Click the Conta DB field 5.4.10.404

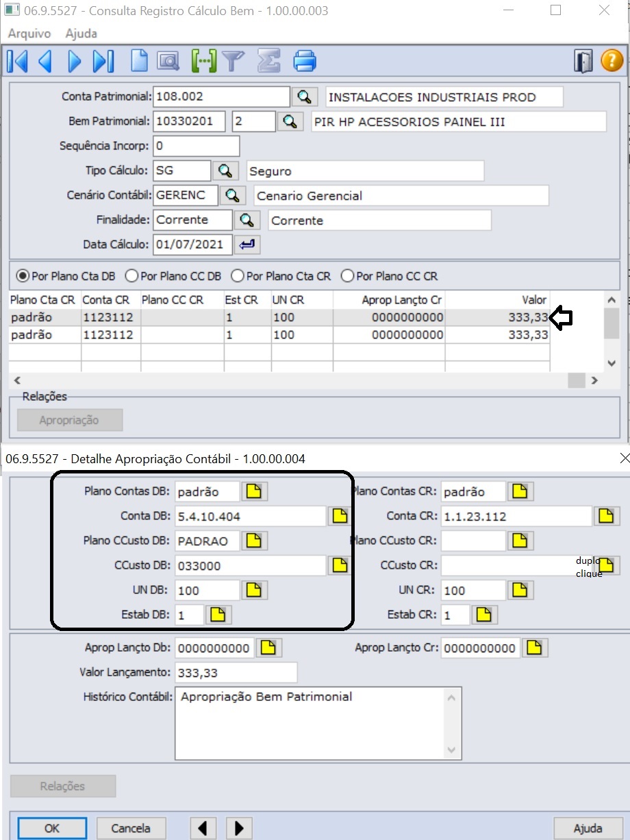click(250, 516)
